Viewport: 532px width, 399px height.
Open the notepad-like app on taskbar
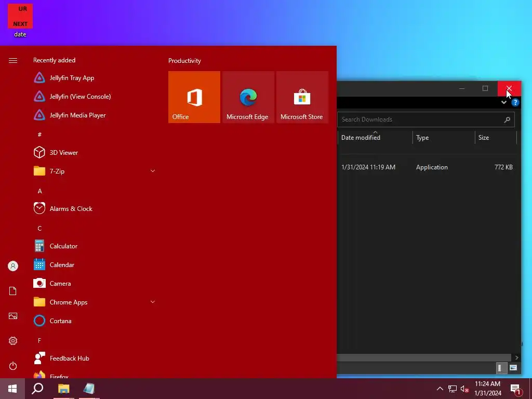coord(89,389)
